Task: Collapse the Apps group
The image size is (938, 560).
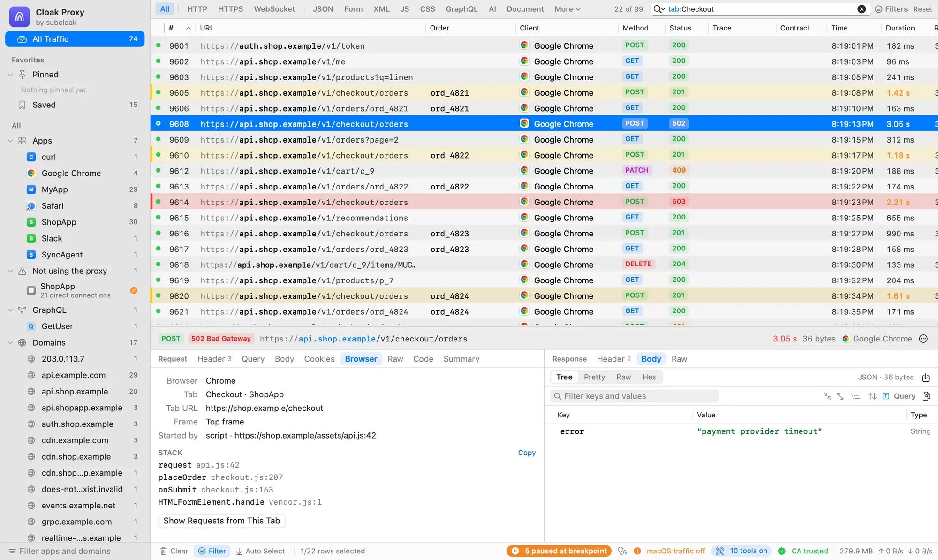Action: click(x=10, y=141)
